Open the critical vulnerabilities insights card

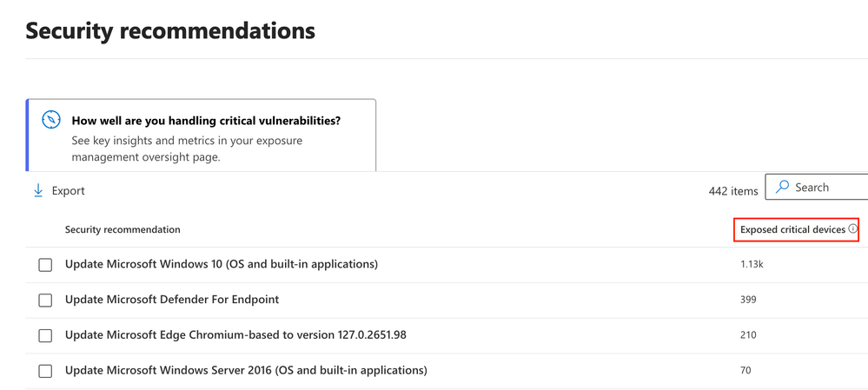[201, 136]
